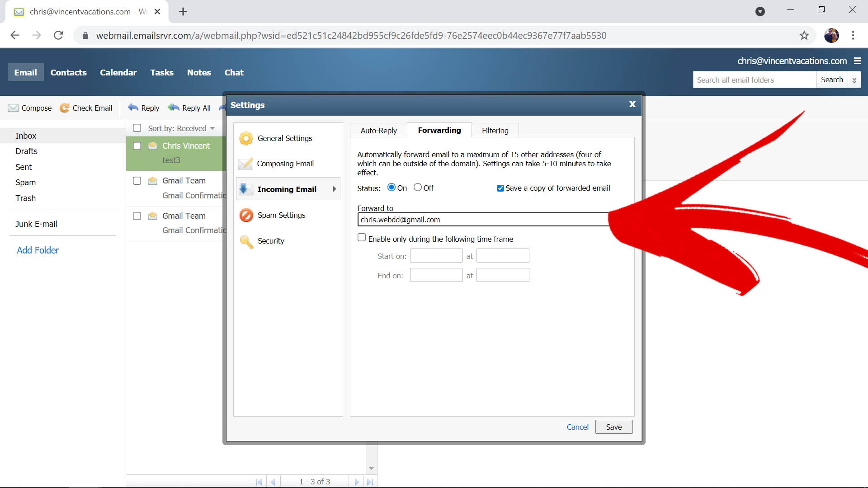The height and width of the screenshot is (488, 868).
Task: Open the hamburger menu beside account email
Action: (x=857, y=61)
